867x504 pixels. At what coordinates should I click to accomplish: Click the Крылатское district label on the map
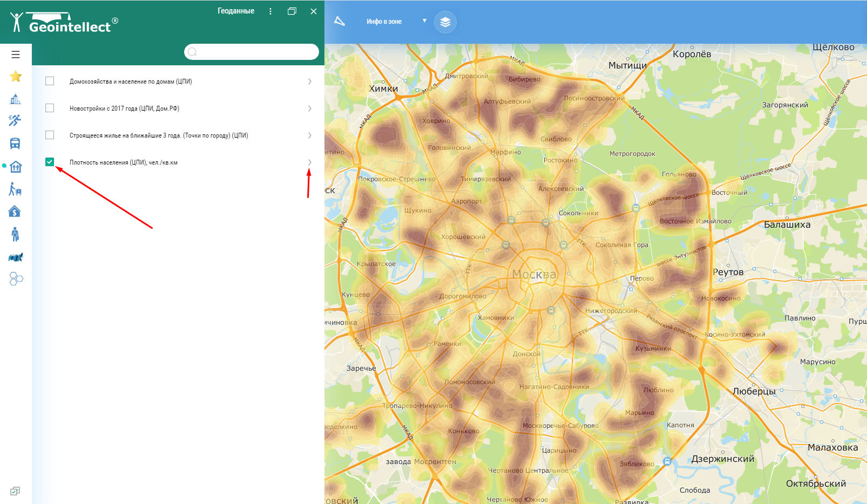click(x=376, y=264)
